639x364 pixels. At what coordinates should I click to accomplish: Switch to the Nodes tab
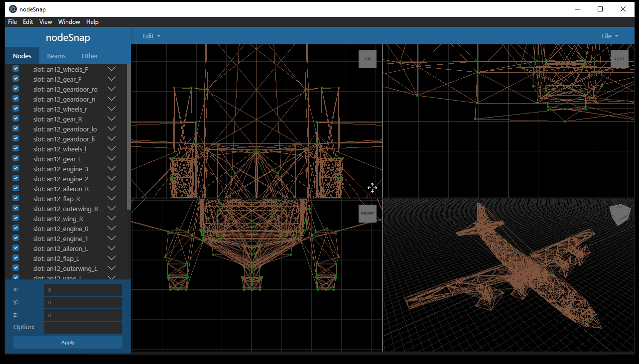(22, 56)
